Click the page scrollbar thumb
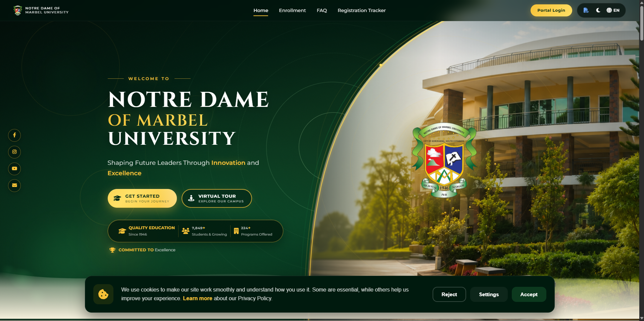Image resolution: width=644 pixels, height=321 pixels. (642, 23)
